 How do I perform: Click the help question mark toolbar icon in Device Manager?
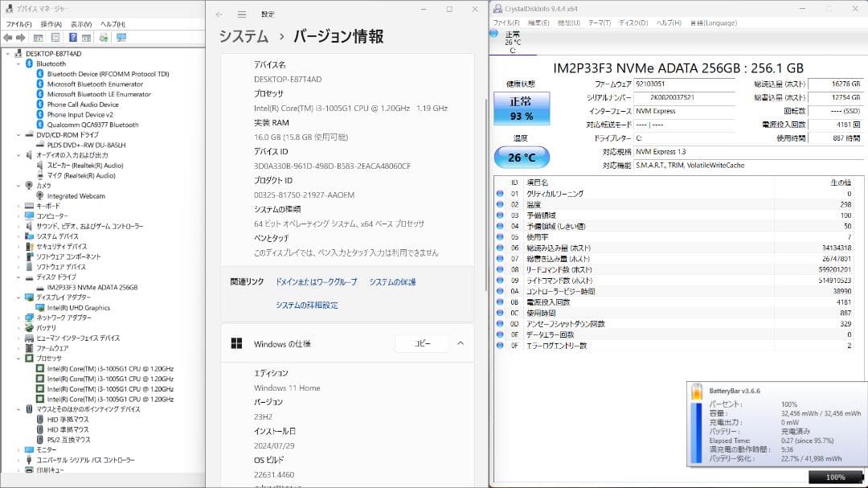pyautogui.click(x=72, y=36)
